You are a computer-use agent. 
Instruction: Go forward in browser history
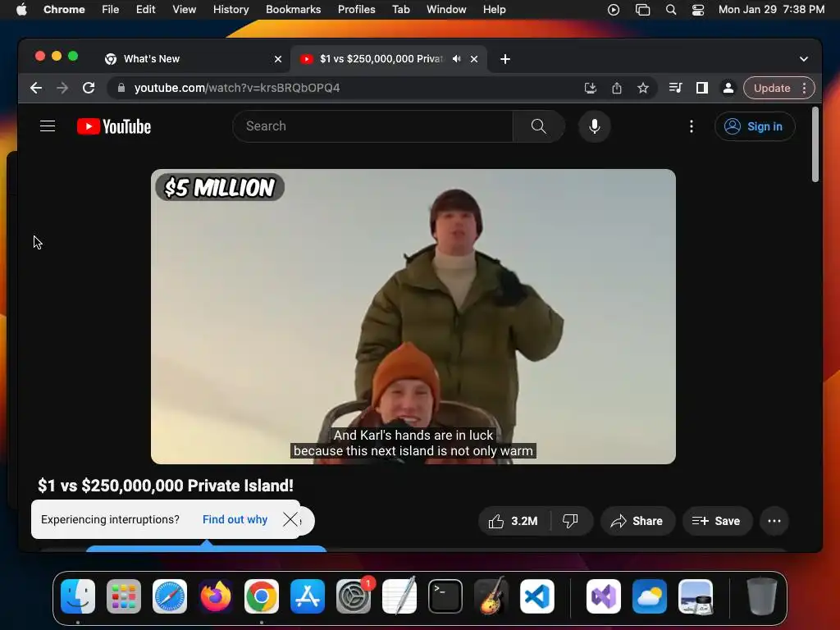tap(62, 88)
